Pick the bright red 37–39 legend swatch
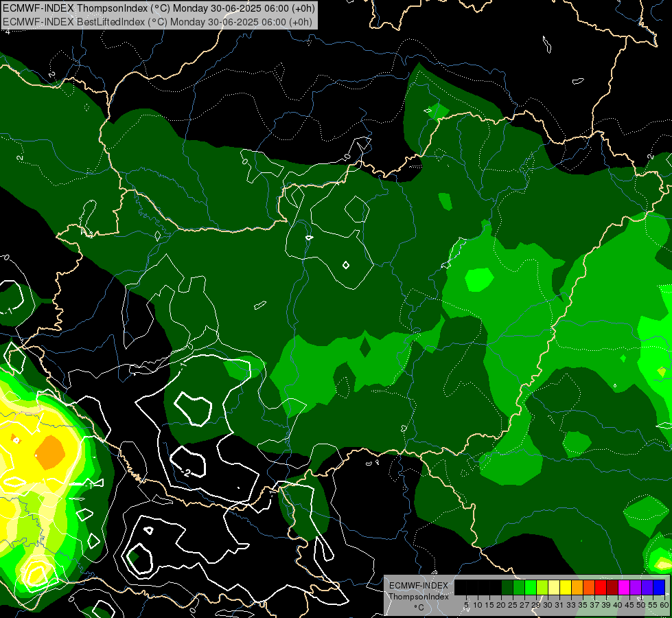This screenshot has height=618, width=672. pos(601,587)
